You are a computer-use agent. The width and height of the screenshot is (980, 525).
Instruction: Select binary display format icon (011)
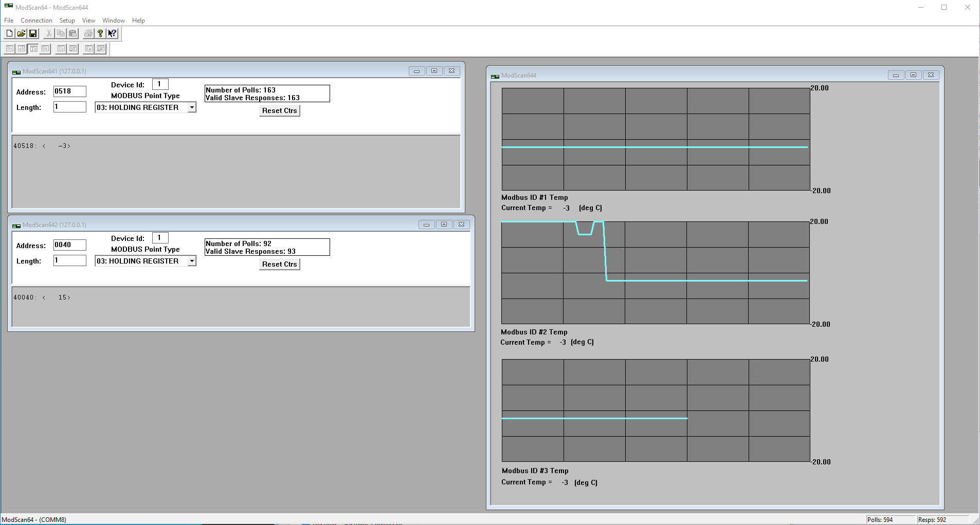[x=10, y=49]
